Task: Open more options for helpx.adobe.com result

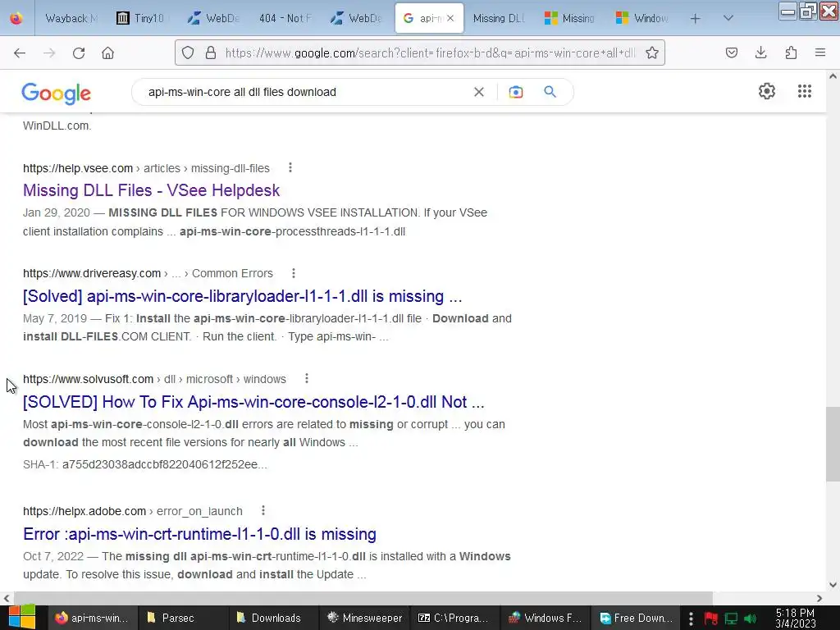Action: tap(263, 510)
